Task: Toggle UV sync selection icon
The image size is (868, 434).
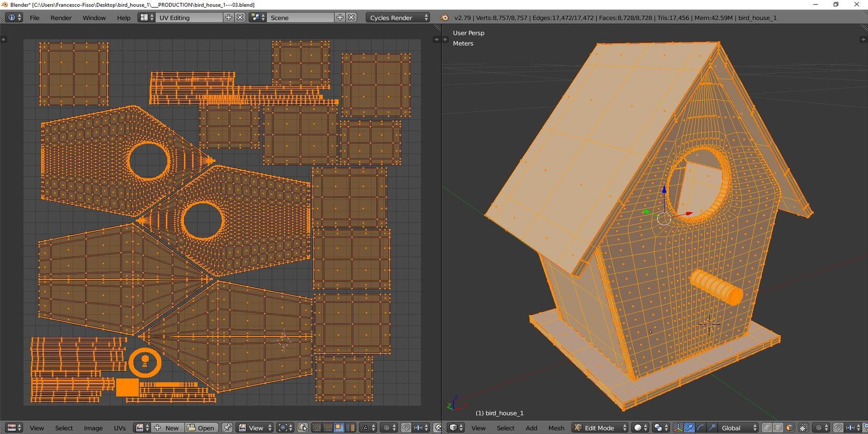Action: (302, 428)
